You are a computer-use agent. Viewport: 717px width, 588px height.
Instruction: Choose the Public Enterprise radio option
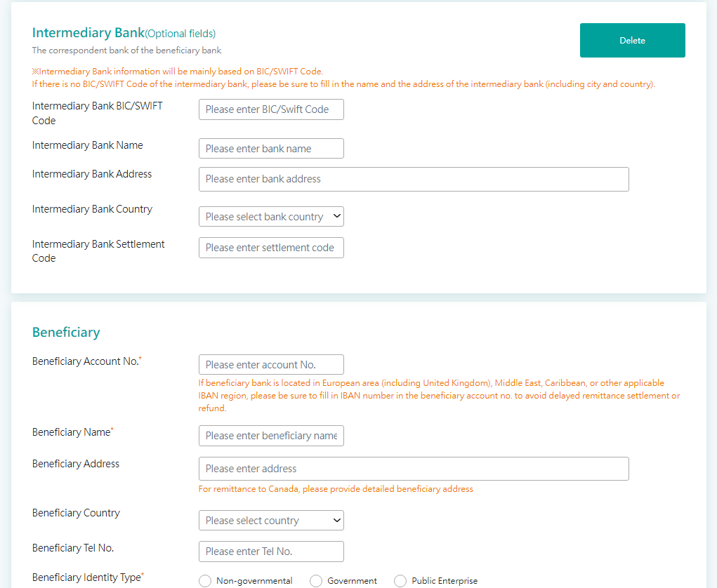(400, 581)
